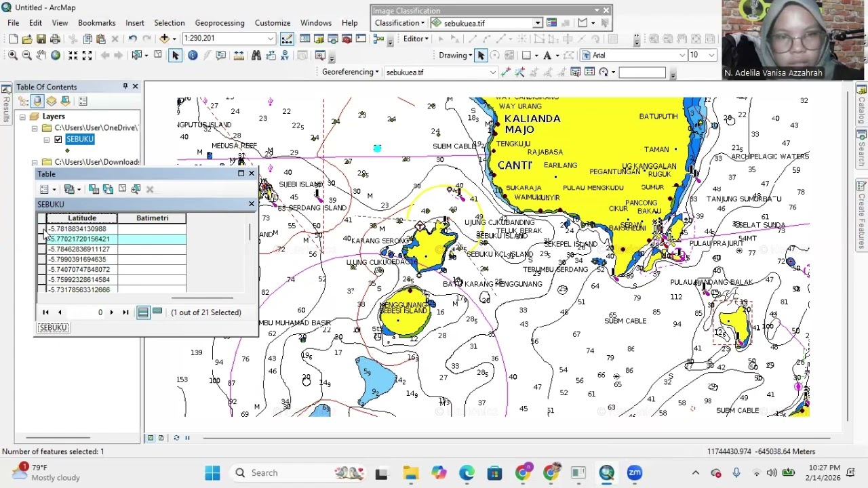868x488 pixels.
Task: Open the Drawing dropdown menu
Action: click(456, 56)
